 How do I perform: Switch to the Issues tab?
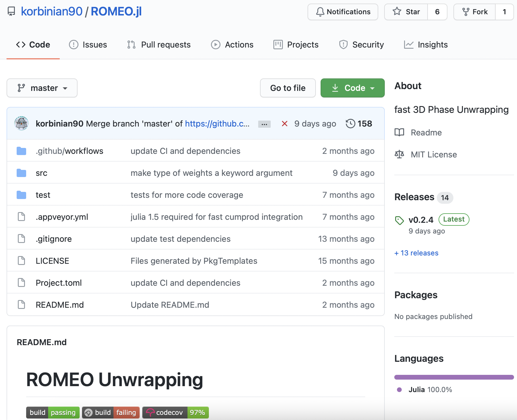pyautogui.click(x=88, y=45)
